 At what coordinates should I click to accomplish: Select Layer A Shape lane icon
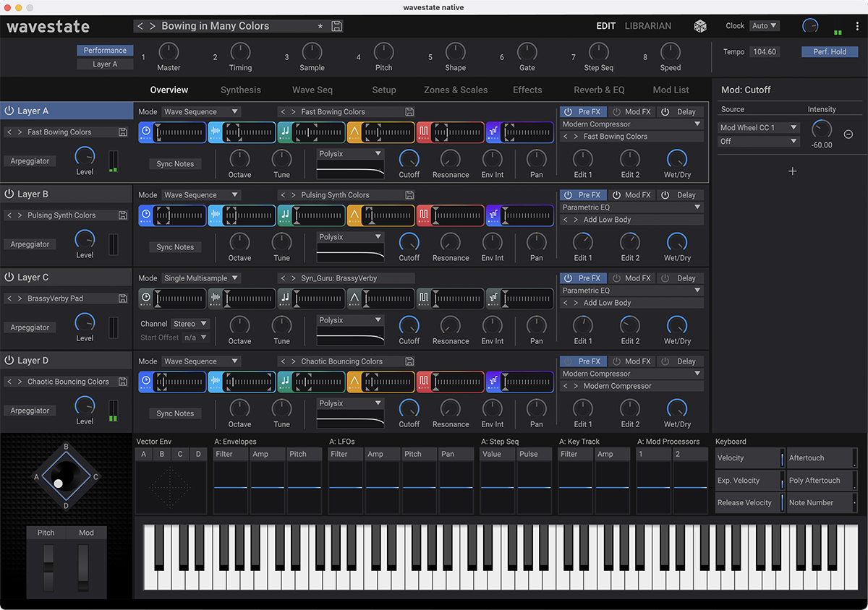354,132
